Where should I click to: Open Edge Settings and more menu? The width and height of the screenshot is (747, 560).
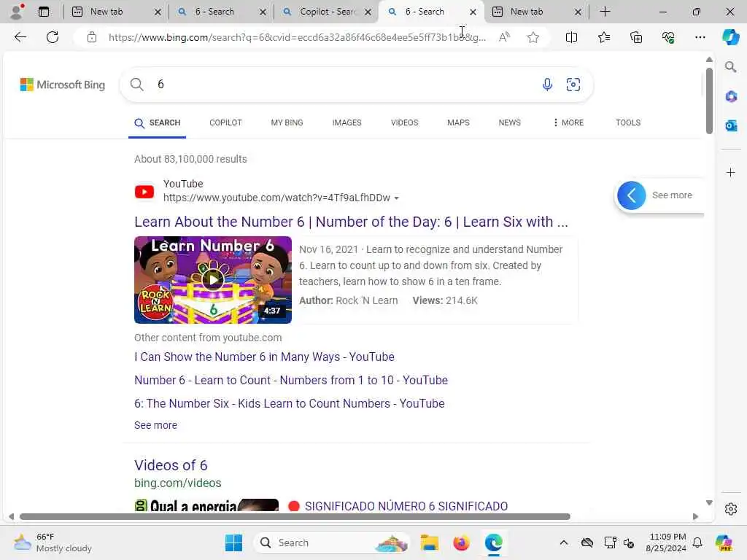(700, 37)
